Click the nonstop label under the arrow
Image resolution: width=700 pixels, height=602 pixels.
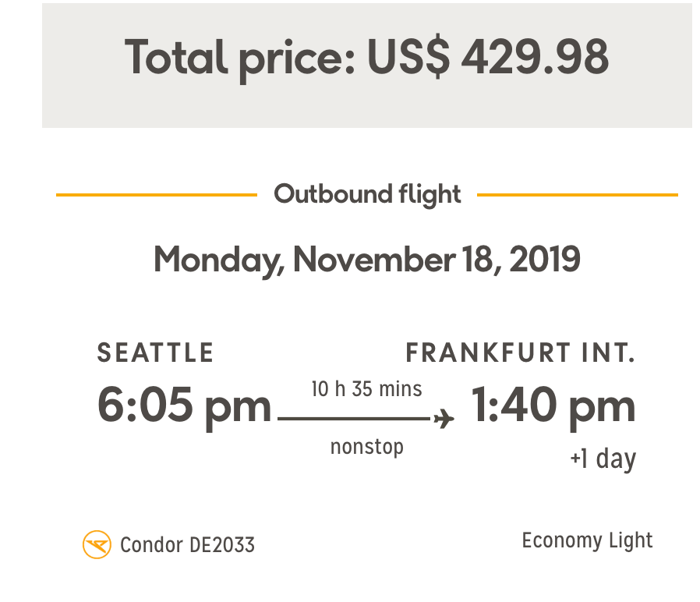coord(366,447)
